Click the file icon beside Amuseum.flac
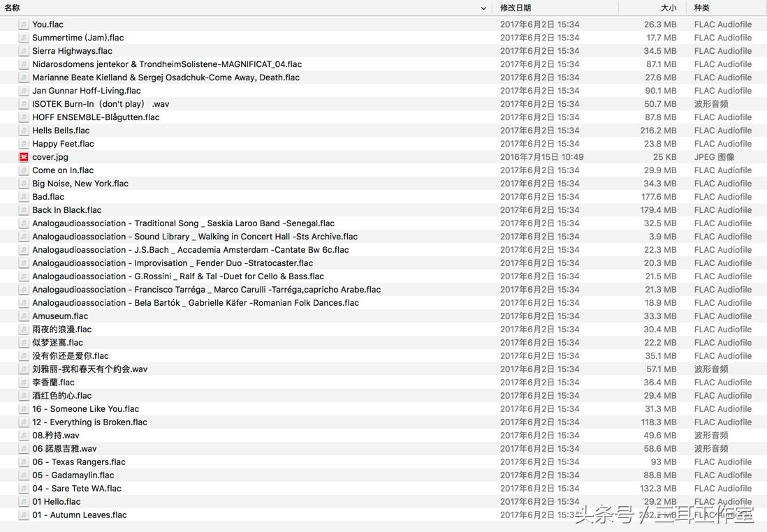767x532 pixels. click(24, 316)
